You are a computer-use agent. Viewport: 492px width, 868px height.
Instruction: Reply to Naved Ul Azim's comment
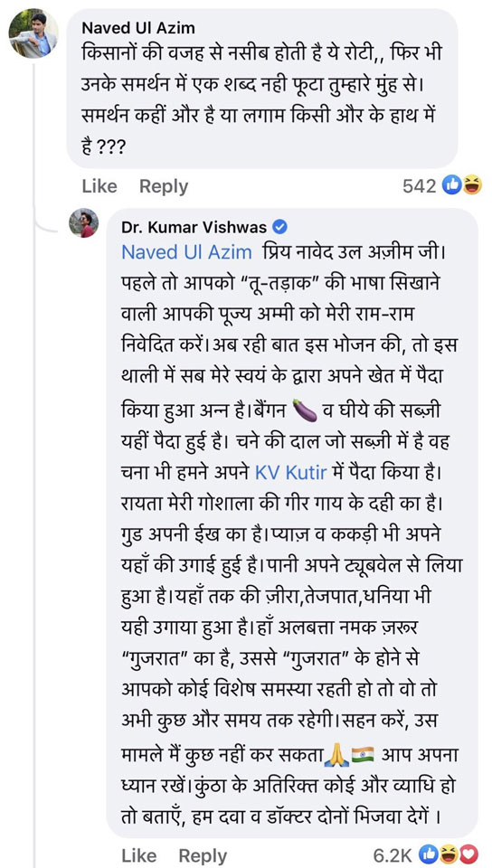click(164, 186)
